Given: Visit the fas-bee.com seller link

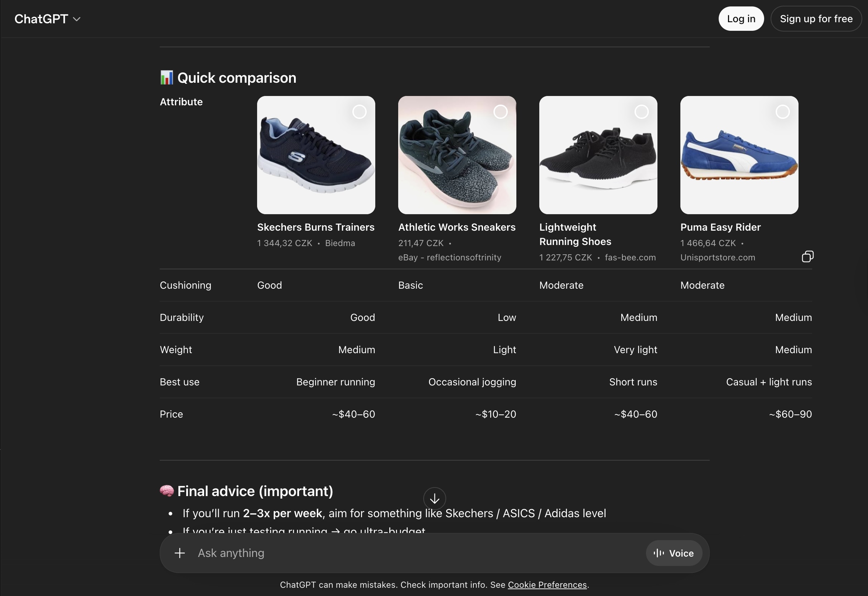Looking at the screenshot, I should pos(630,258).
